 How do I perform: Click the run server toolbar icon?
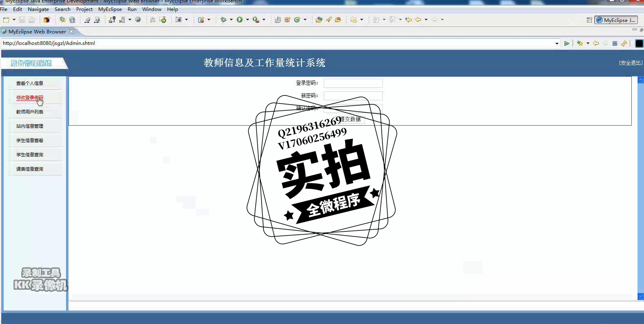pos(122,20)
